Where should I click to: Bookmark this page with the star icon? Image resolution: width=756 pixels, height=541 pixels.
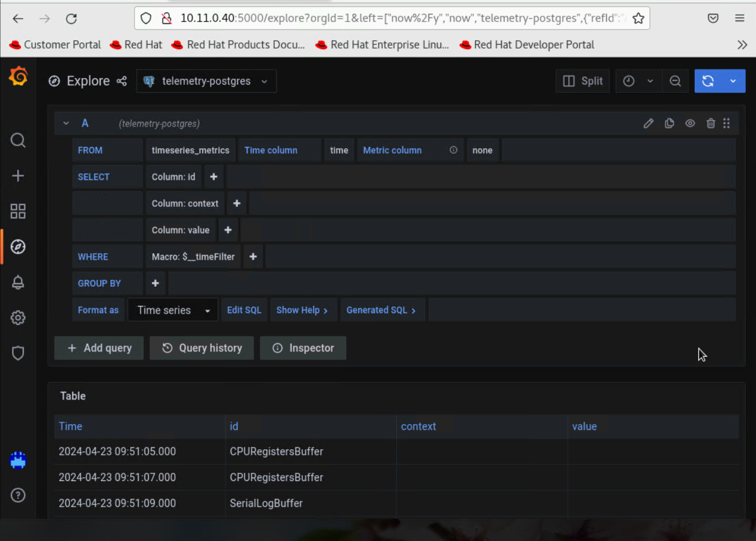(x=638, y=19)
